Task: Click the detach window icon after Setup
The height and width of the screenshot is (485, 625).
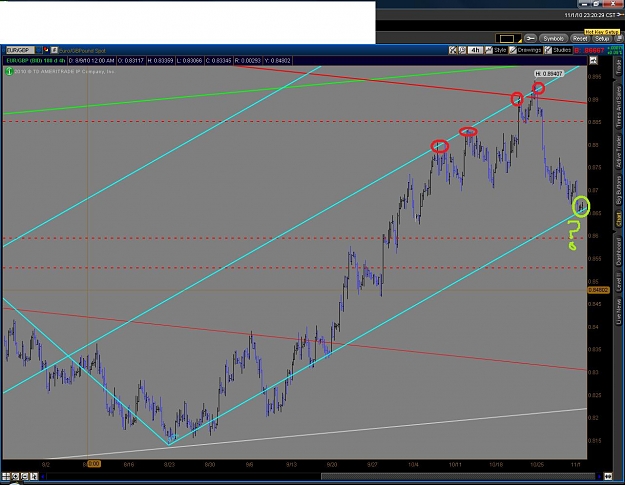Action: coord(619,39)
